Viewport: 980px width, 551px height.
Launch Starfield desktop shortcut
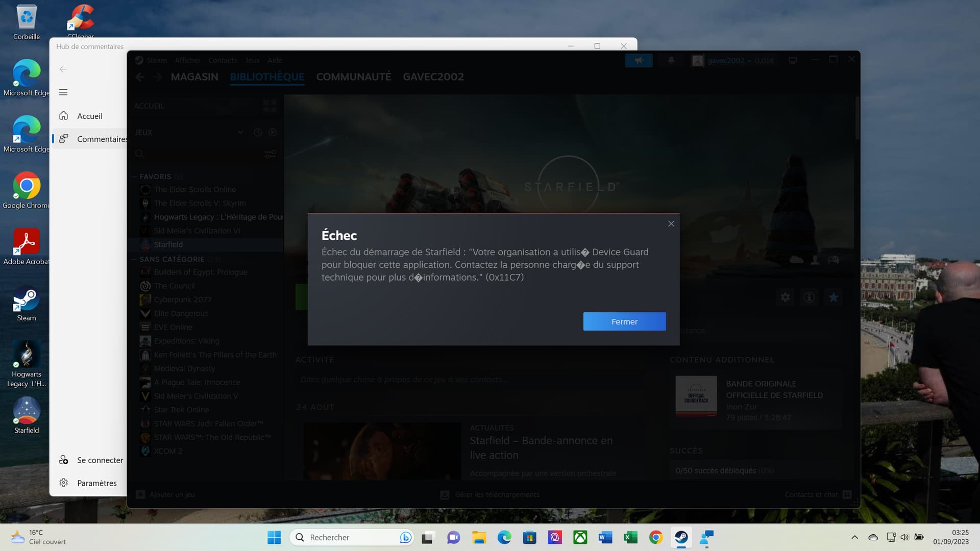pyautogui.click(x=27, y=416)
